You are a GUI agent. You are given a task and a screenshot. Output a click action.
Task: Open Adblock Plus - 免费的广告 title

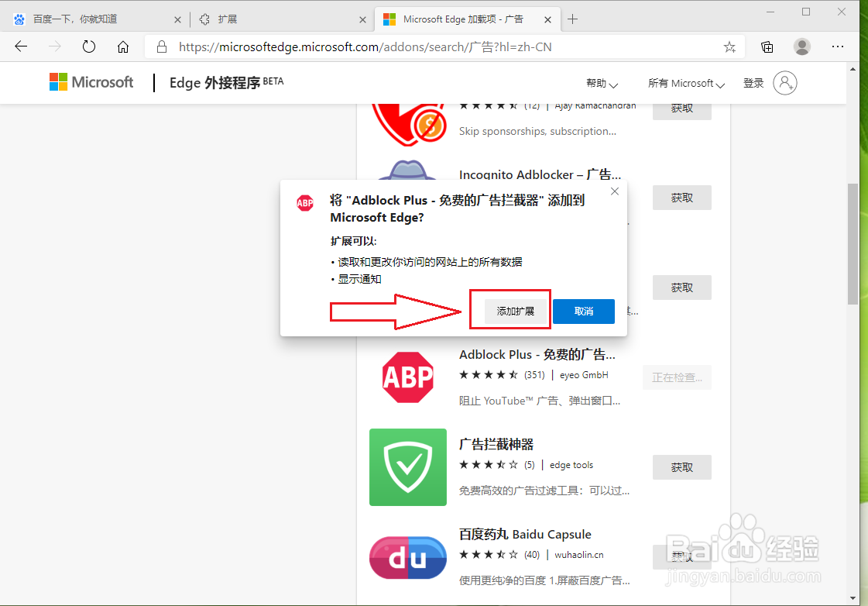tap(537, 354)
